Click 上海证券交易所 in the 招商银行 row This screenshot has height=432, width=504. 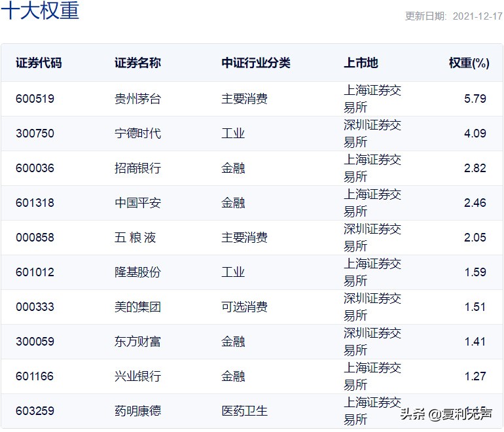[x=372, y=168]
